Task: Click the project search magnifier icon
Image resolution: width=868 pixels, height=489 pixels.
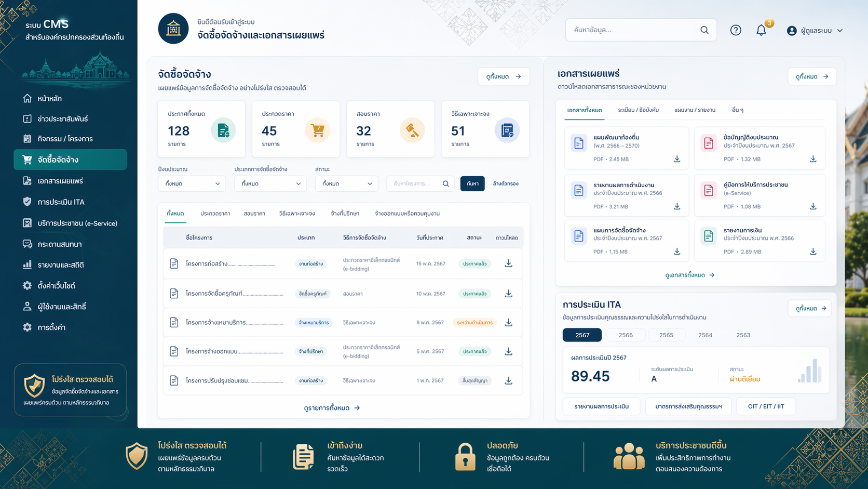Action: tap(446, 183)
